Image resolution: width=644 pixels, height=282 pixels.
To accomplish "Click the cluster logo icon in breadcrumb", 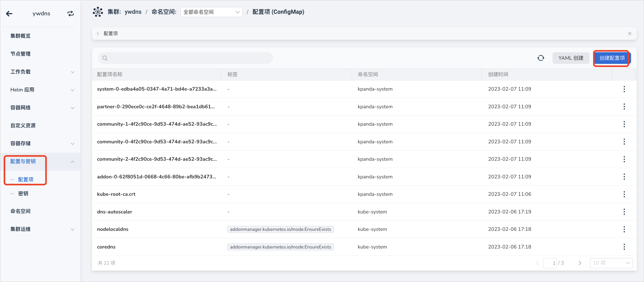I will [98, 12].
